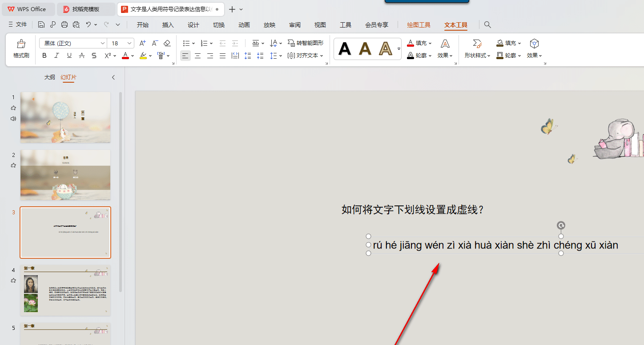
Task: Click the text Outline (轮廓) button
Action: (419, 56)
